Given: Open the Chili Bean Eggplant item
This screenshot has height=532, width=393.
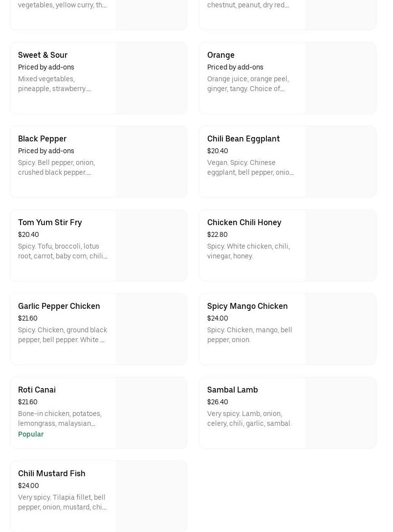Looking at the screenshot, I should coord(243,139).
